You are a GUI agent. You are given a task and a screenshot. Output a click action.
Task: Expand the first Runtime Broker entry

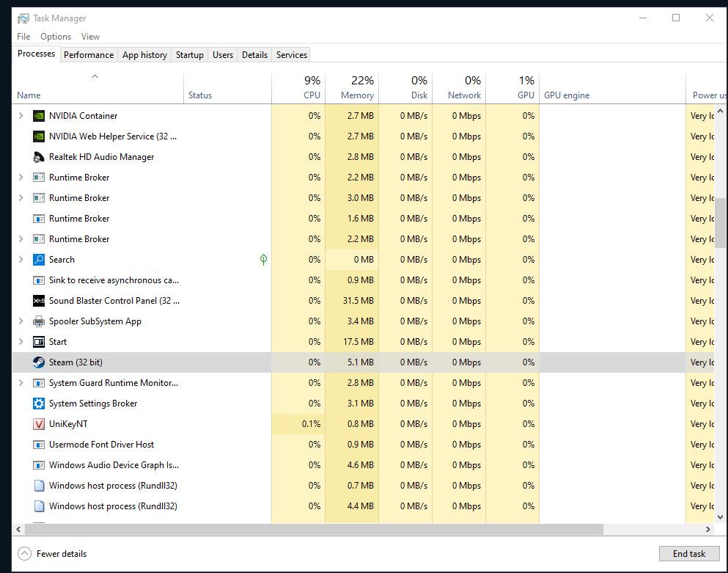click(20, 177)
